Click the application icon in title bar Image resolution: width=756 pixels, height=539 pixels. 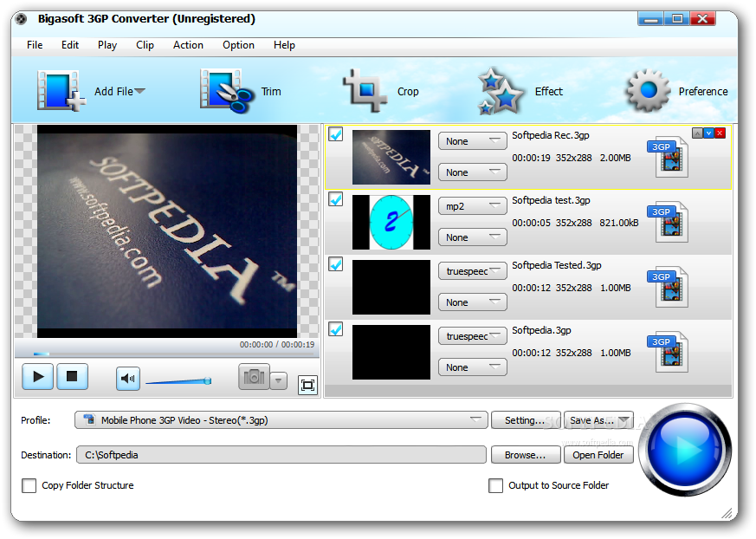click(x=21, y=19)
